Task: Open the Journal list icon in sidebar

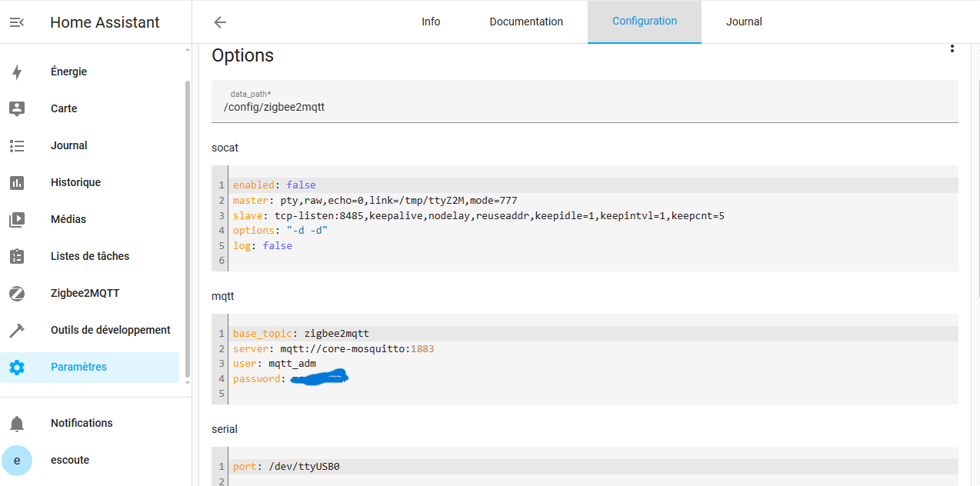Action: click(x=17, y=145)
